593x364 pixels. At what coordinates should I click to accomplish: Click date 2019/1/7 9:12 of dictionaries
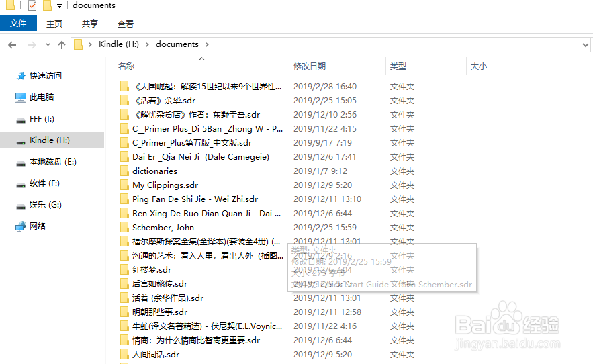tap(320, 171)
